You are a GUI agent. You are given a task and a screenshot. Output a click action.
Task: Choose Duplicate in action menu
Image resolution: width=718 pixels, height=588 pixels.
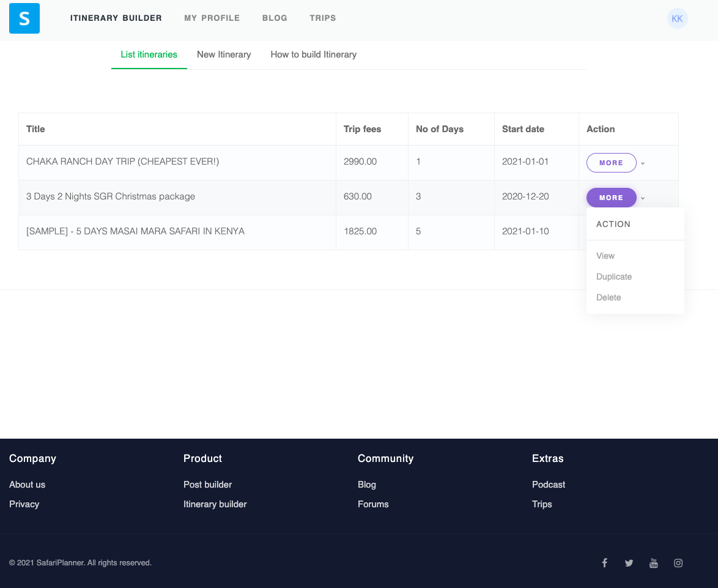click(x=614, y=277)
